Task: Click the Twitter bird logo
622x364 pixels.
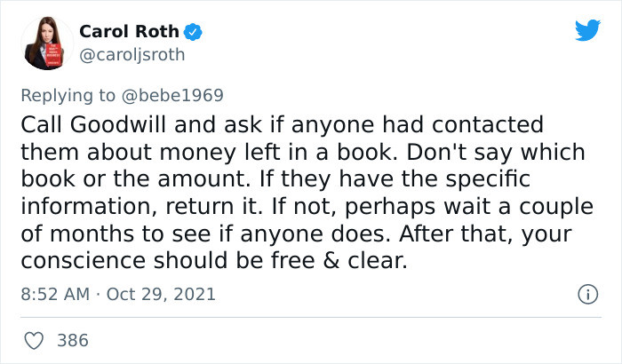Action: (587, 30)
